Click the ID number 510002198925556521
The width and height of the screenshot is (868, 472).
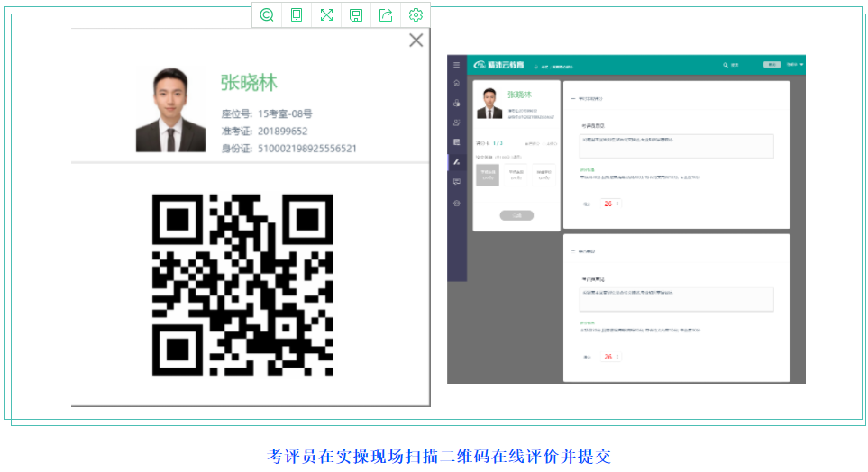click(x=307, y=149)
